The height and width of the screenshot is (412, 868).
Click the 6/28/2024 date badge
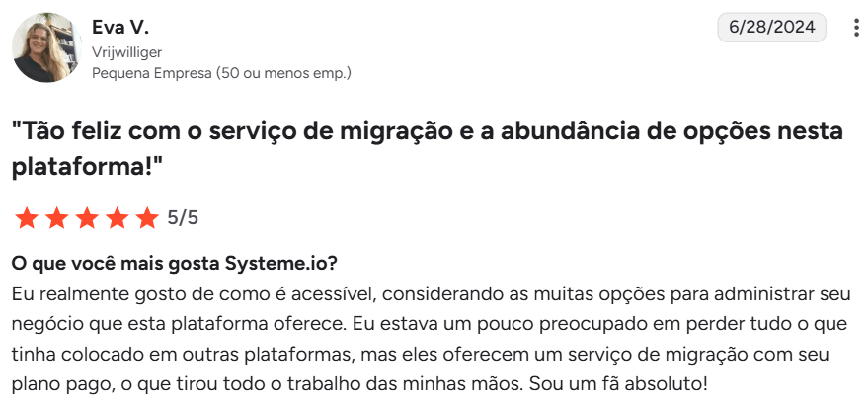tap(771, 28)
